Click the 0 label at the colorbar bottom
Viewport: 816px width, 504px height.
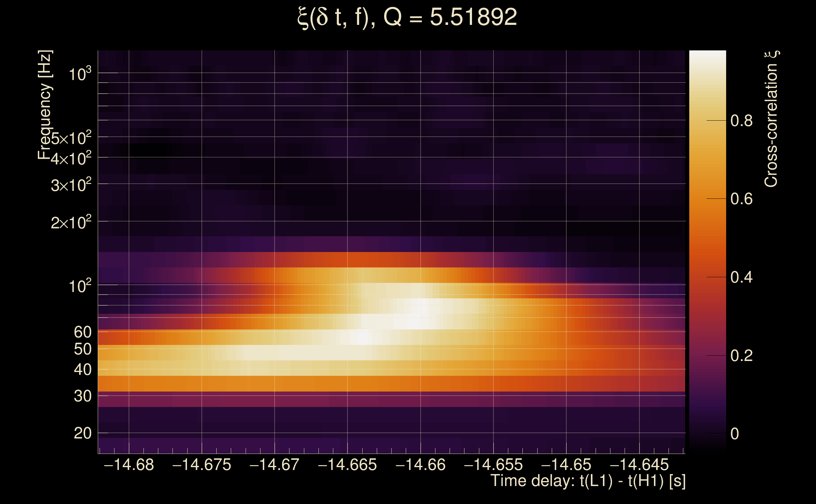pyautogui.click(x=735, y=434)
